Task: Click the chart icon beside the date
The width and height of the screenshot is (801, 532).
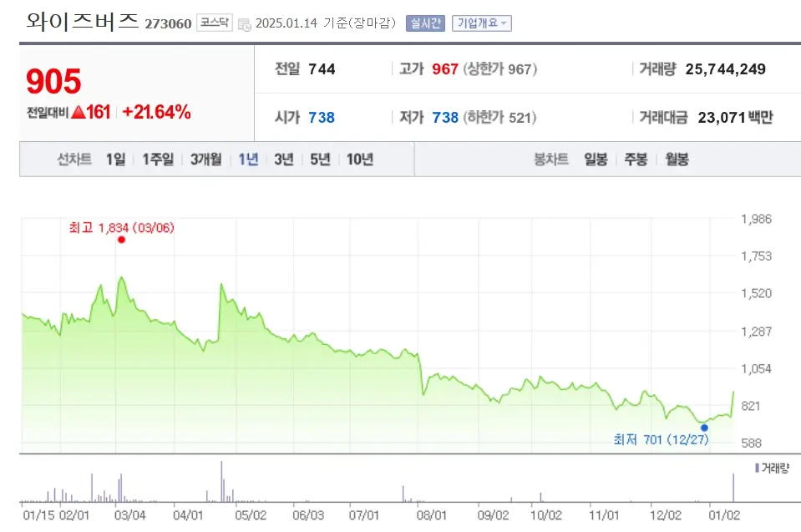Action: (x=243, y=24)
